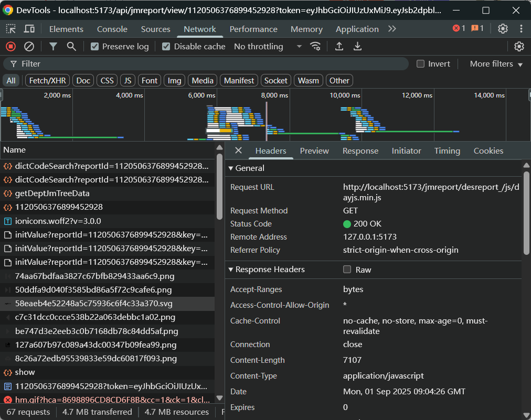Switch to the Application tab

click(x=357, y=29)
